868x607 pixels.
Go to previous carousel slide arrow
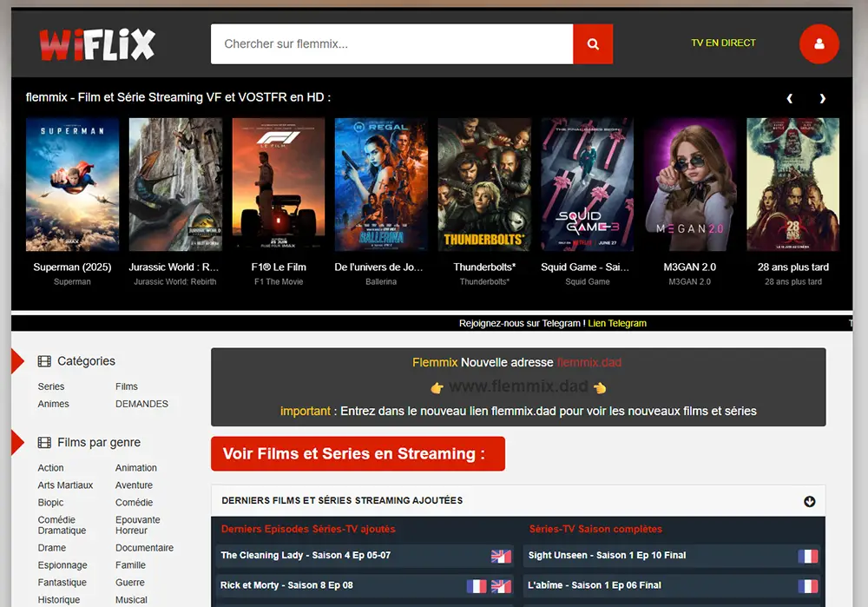(x=790, y=98)
